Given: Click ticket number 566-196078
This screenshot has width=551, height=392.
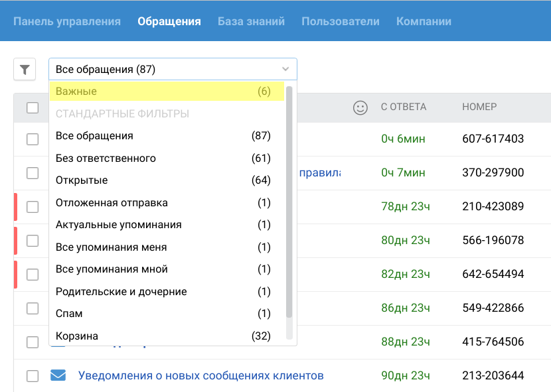Looking at the screenshot, I should pos(493,240).
